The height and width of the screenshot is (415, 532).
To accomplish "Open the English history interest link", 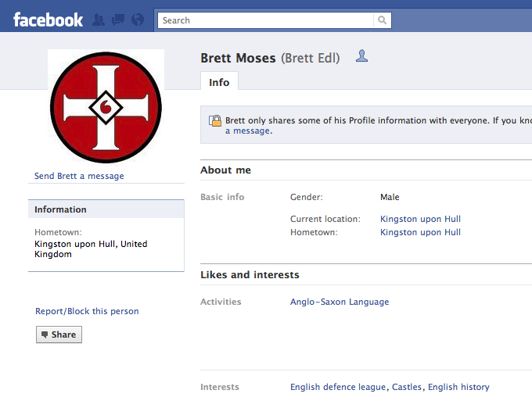I will [x=458, y=387].
